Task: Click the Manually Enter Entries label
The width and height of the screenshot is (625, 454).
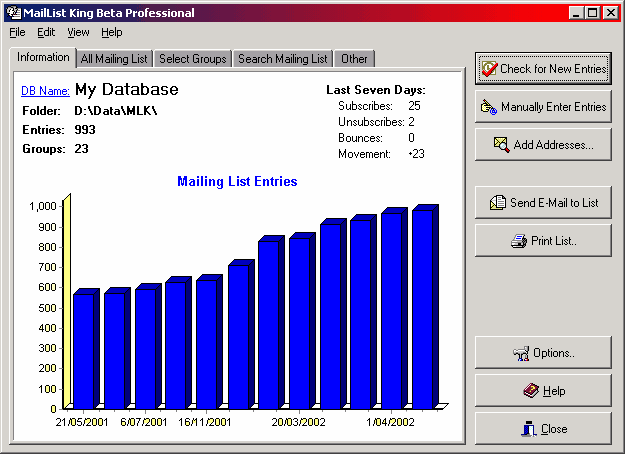Action: point(554,107)
